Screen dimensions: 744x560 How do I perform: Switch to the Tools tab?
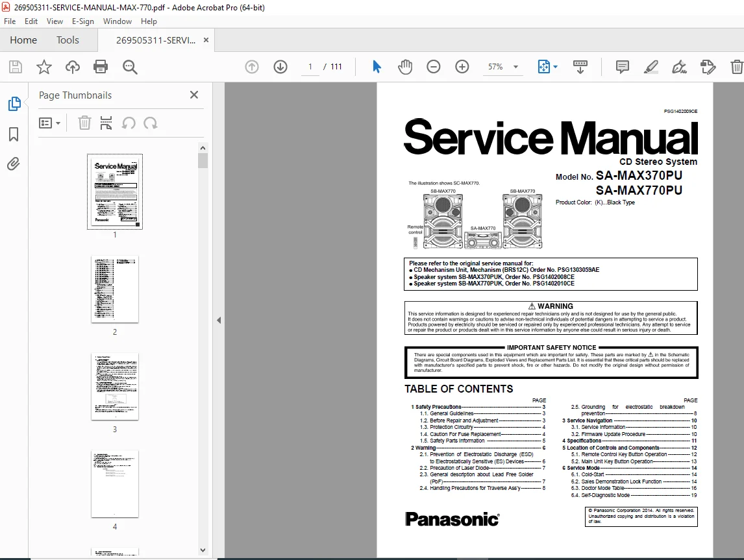(68, 40)
